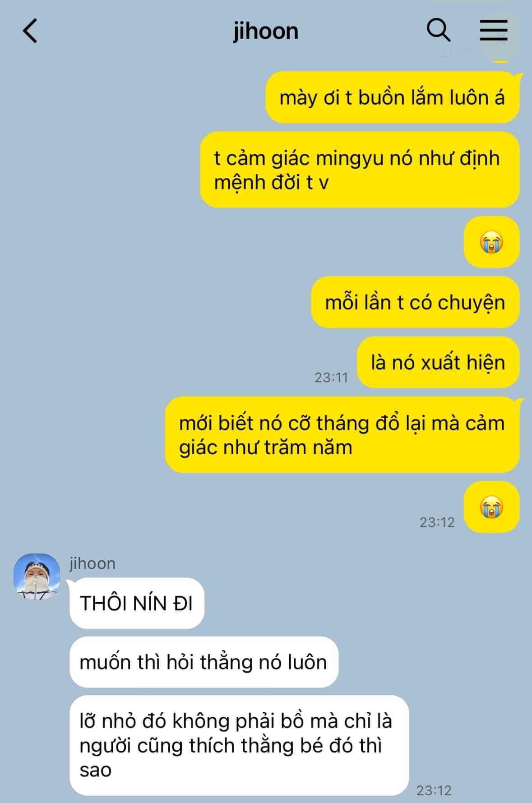Tap the first crying emoji bubble
The image size is (532, 803).
click(x=492, y=242)
